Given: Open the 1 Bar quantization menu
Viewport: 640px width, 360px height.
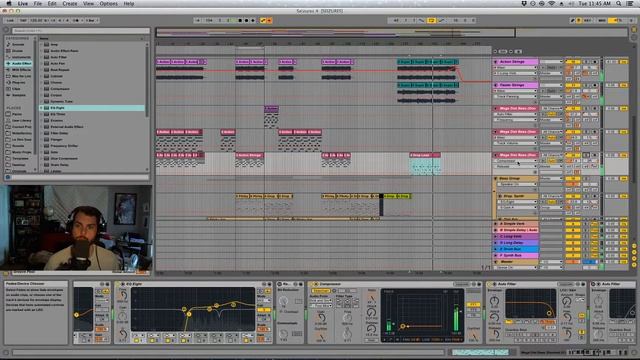Looking at the screenshot, I should pos(91,20).
